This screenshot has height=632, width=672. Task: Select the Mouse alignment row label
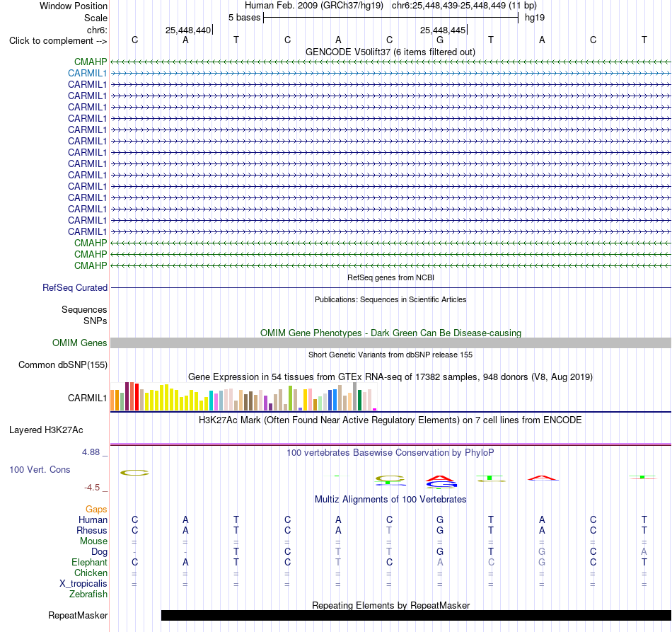coord(93,541)
